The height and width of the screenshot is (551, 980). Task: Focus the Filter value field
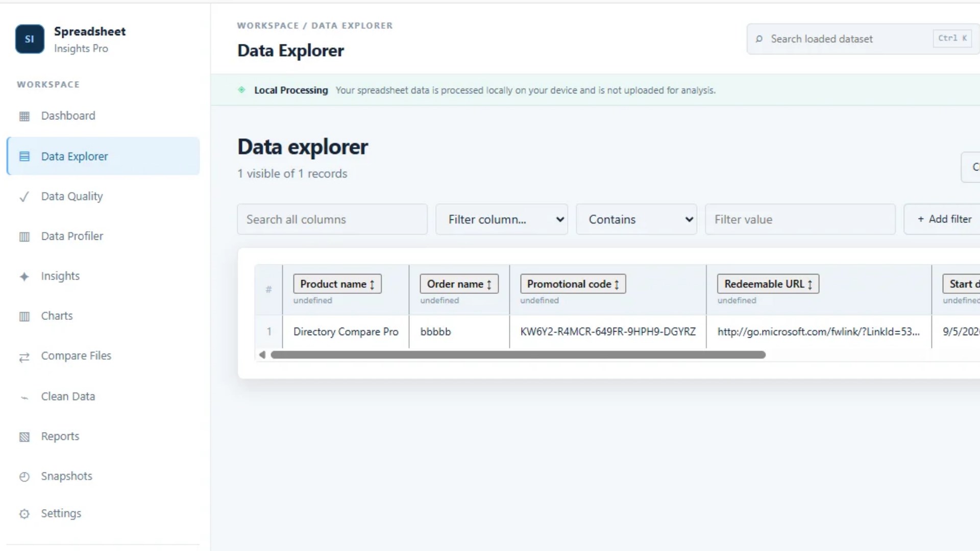[800, 219]
